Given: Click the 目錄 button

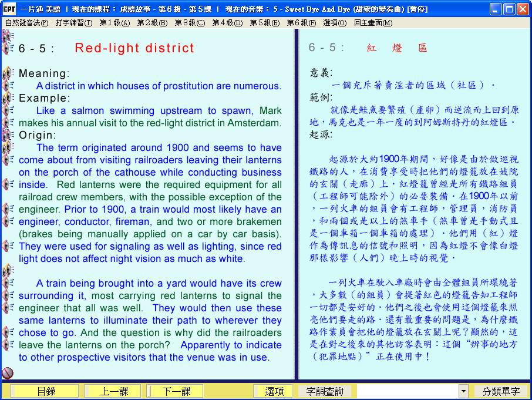Looking at the screenshot, I should (46, 391).
